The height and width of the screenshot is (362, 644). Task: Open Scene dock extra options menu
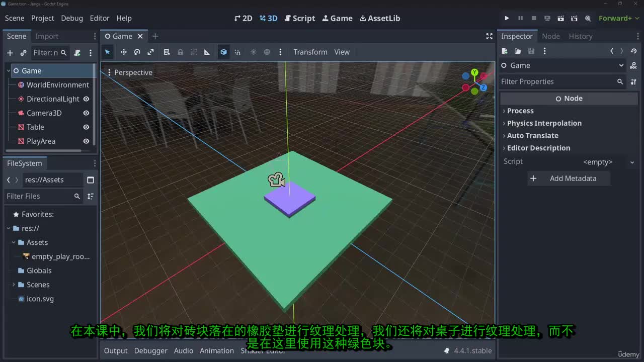91,53
